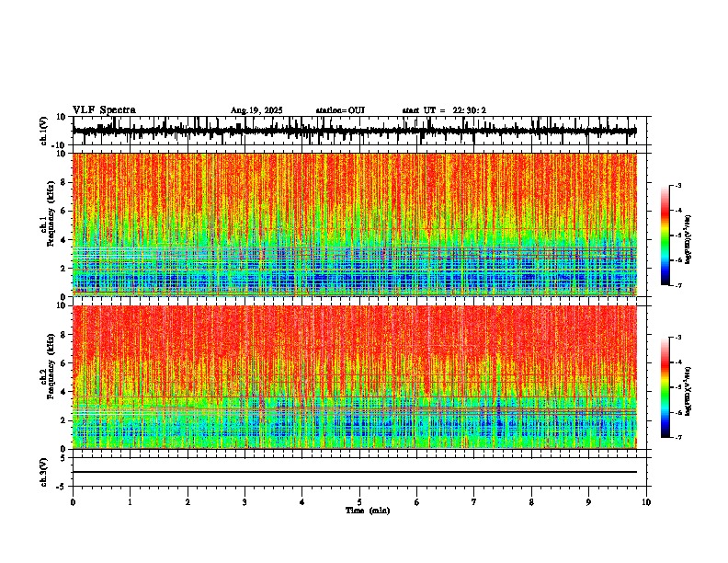Select the "start UT = 22:30: 2" text
The image size is (728, 563).
point(444,110)
